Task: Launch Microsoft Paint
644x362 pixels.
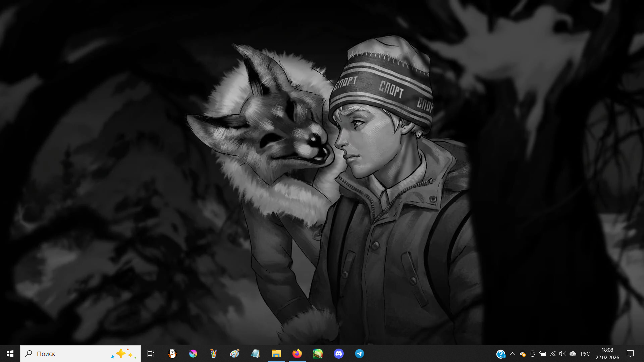Action: [234, 354]
